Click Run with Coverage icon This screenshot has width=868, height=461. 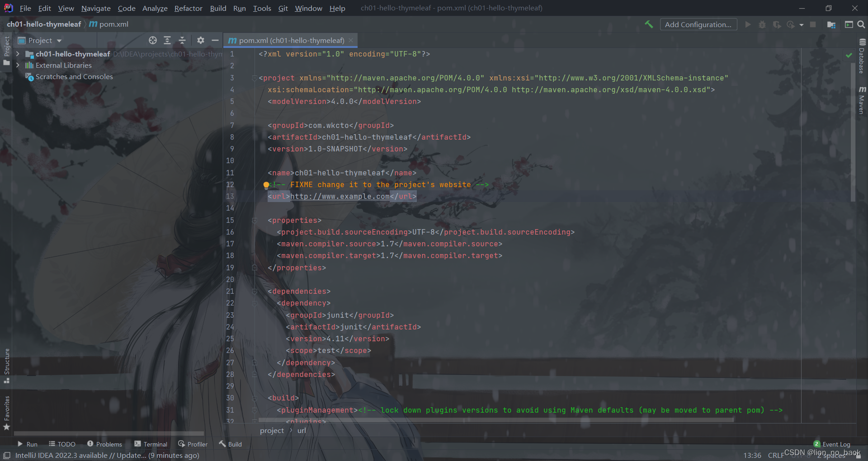point(777,24)
